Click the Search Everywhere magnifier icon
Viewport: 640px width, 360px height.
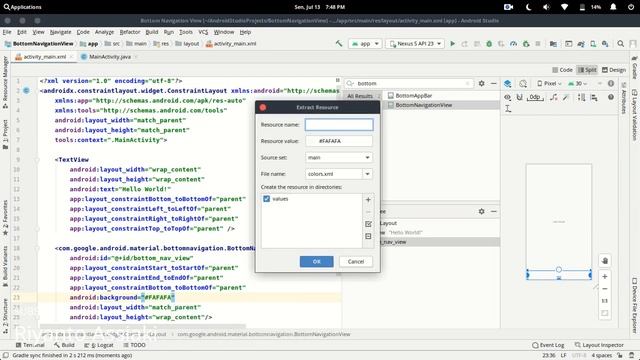click(620, 44)
